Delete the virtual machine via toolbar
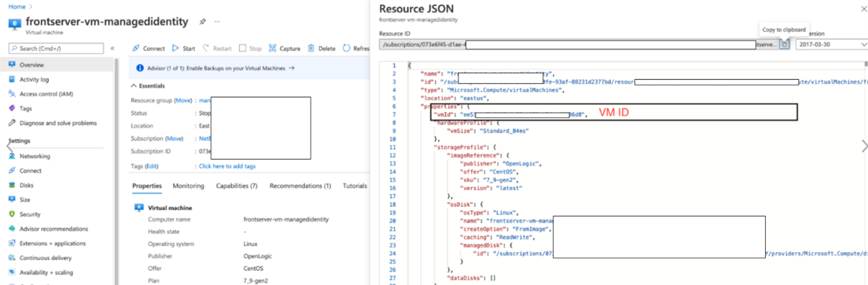Screen dimensions: 868x285 322,48
